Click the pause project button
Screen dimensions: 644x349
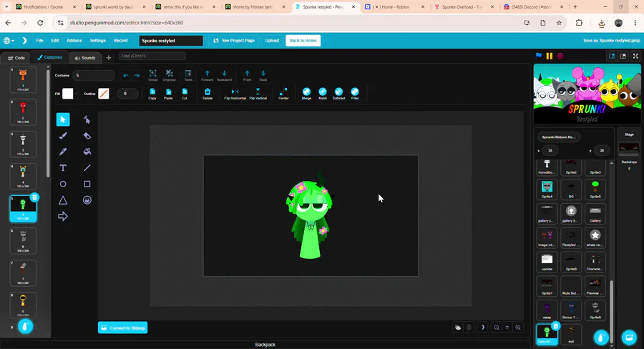pyautogui.click(x=549, y=56)
